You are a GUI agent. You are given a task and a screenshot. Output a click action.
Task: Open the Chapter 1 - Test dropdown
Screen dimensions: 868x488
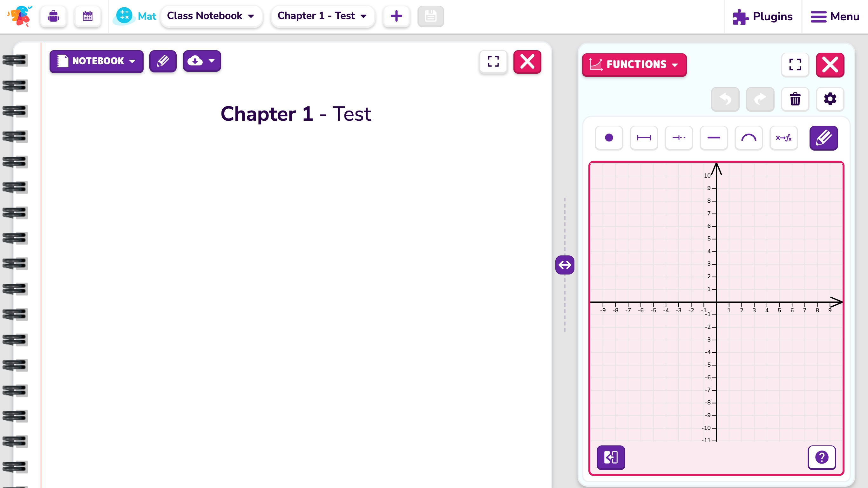pos(322,16)
